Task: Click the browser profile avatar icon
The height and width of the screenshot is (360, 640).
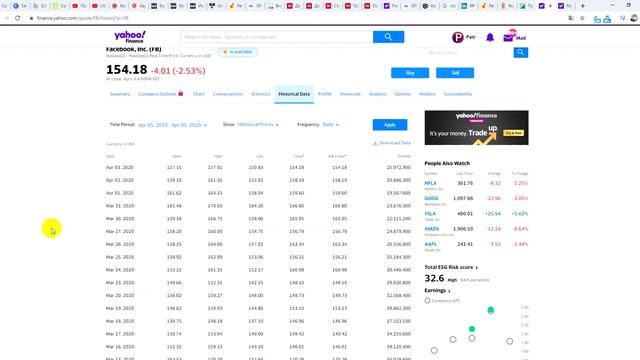Action: click(634, 18)
